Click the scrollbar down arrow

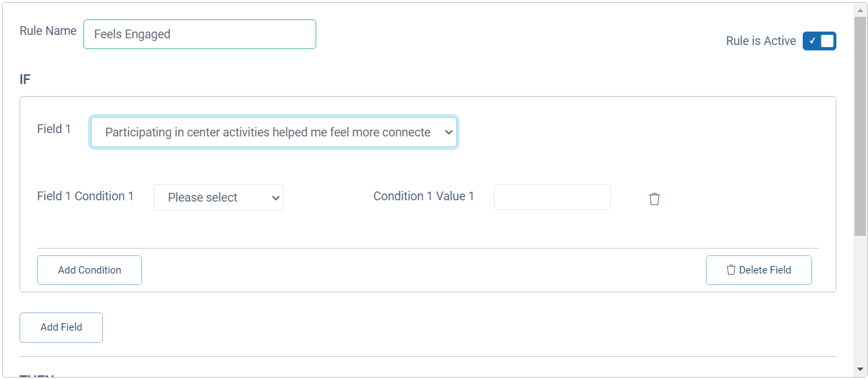[x=860, y=369]
